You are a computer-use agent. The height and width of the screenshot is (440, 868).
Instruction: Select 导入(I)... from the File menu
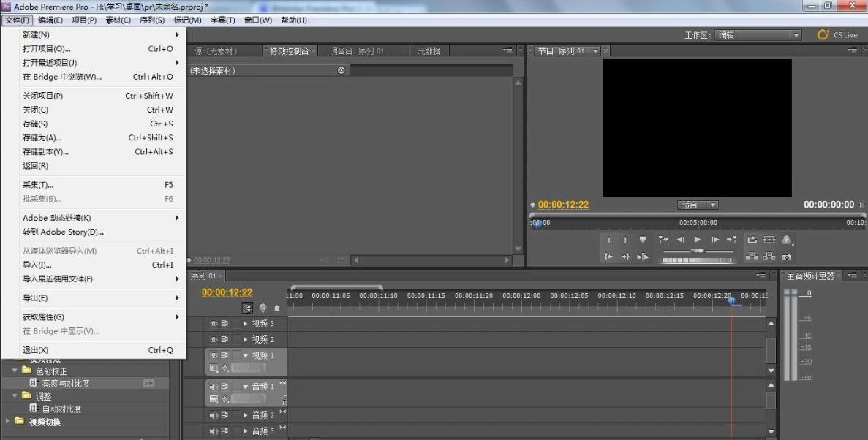[x=37, y=265]
